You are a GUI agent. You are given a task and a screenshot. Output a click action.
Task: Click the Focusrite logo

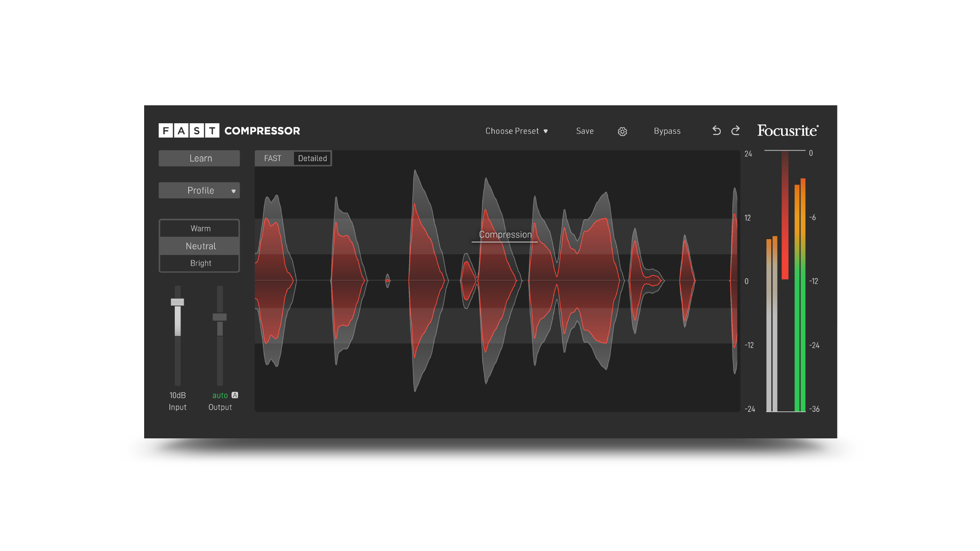point(788,131)
